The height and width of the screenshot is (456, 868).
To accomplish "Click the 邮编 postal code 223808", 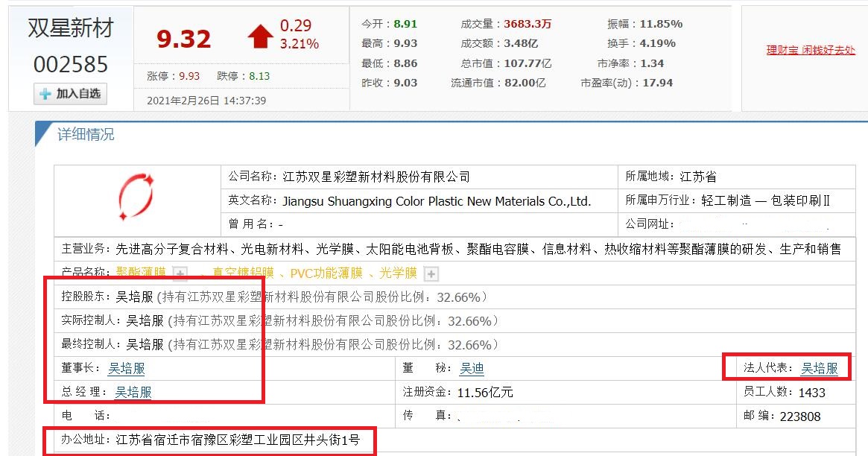I will [800, 417].
